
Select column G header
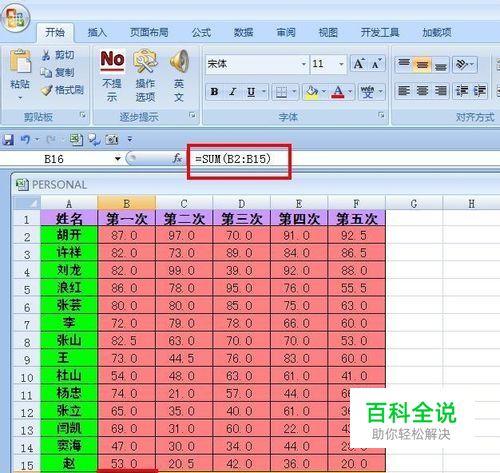click(x=414, y=203)
